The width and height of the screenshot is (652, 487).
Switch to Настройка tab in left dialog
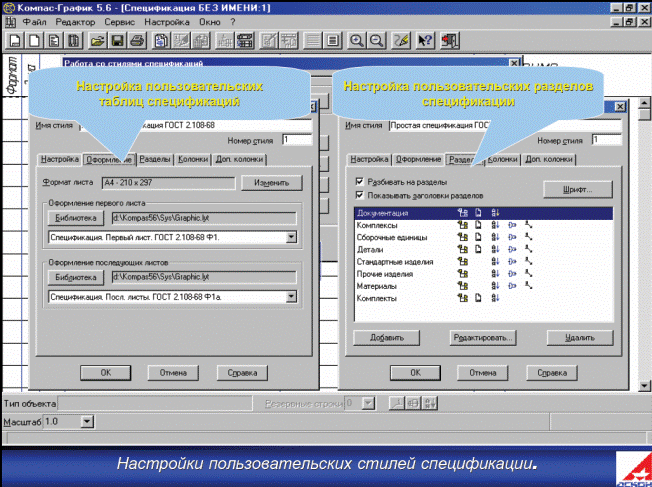(x=60, y=159)
